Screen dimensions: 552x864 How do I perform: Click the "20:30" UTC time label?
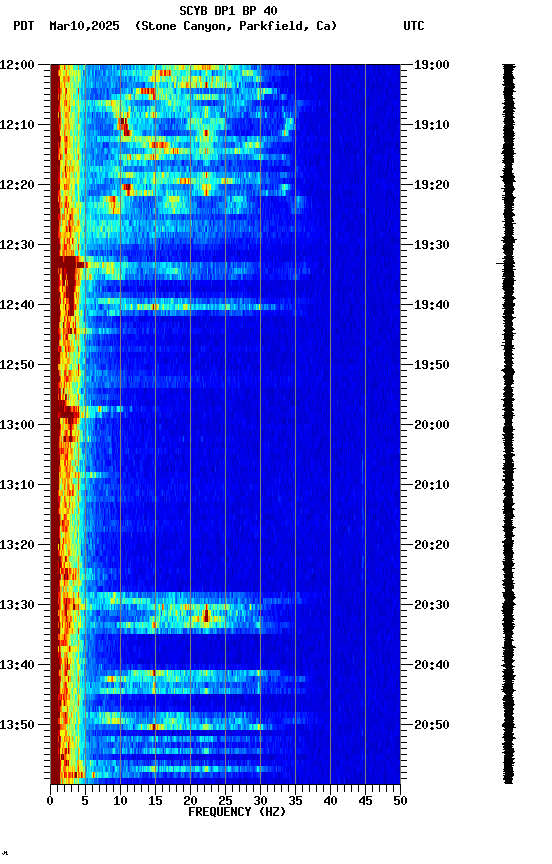(432, 606)
